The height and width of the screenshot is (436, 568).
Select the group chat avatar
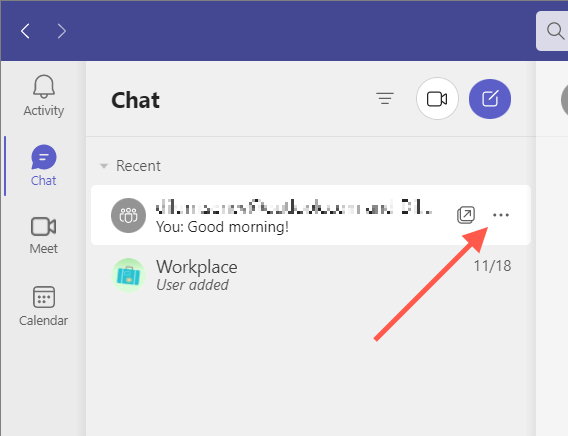click(128, 215)
